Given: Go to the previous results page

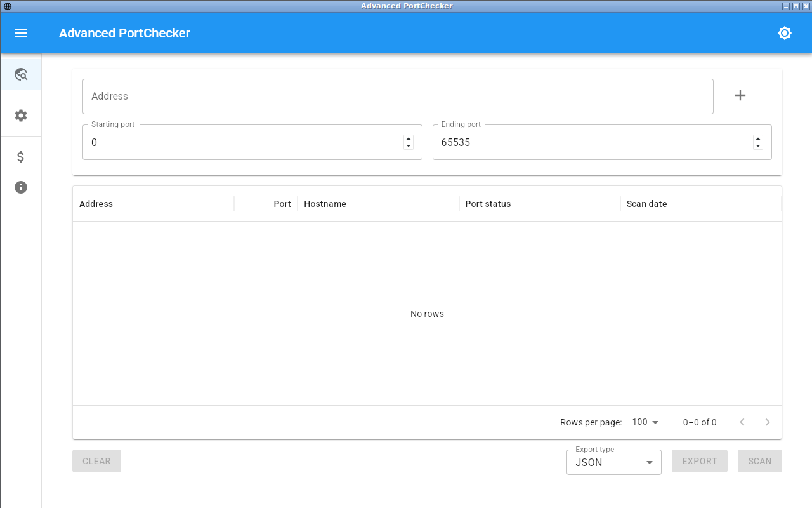Looking at the screenshot, I should point(742,422).
